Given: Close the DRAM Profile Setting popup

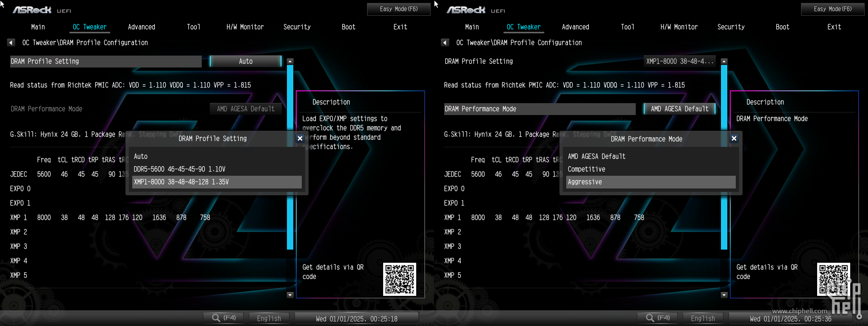Looking at the screenshot, I should [300, 138].
